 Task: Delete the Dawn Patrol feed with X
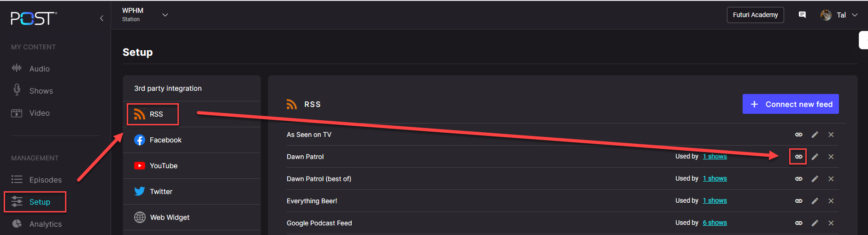point(831,157)
